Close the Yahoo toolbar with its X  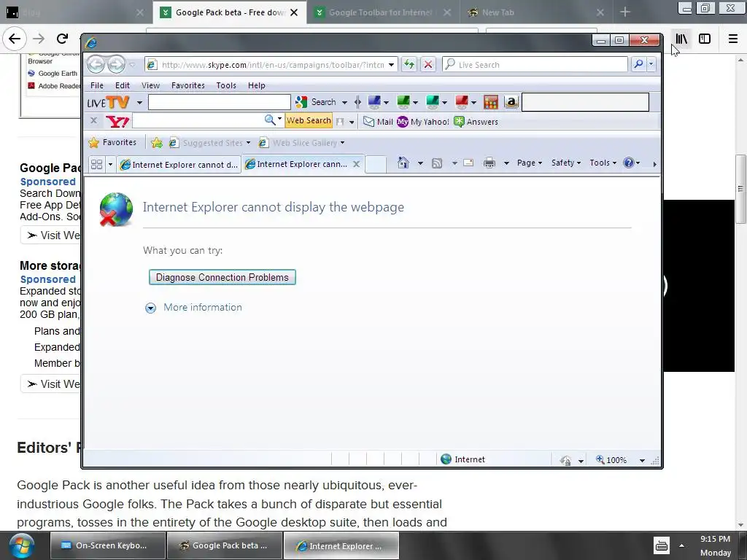pyautogui.click(x=94, y=120)
